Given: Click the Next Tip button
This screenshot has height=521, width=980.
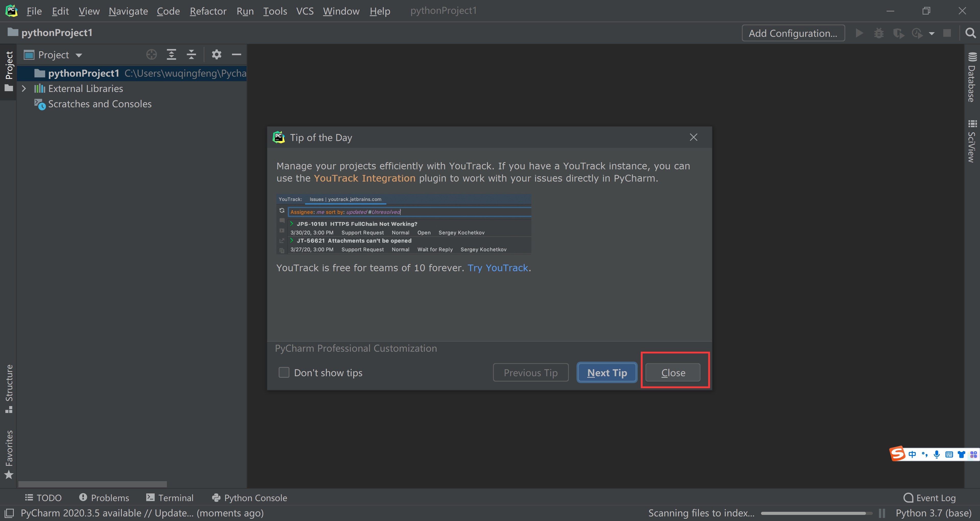Looking at the screenshot, I should click(x=607, y=372).
